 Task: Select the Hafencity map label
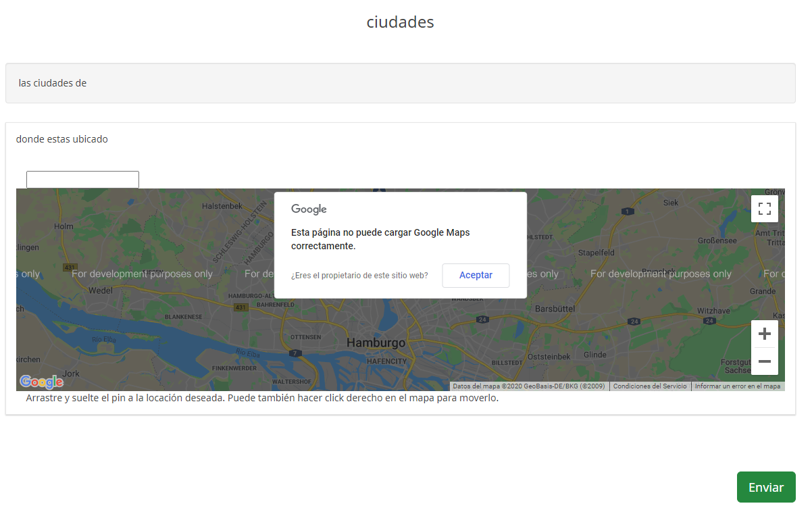pyautogui.click(x=387, y=361)
